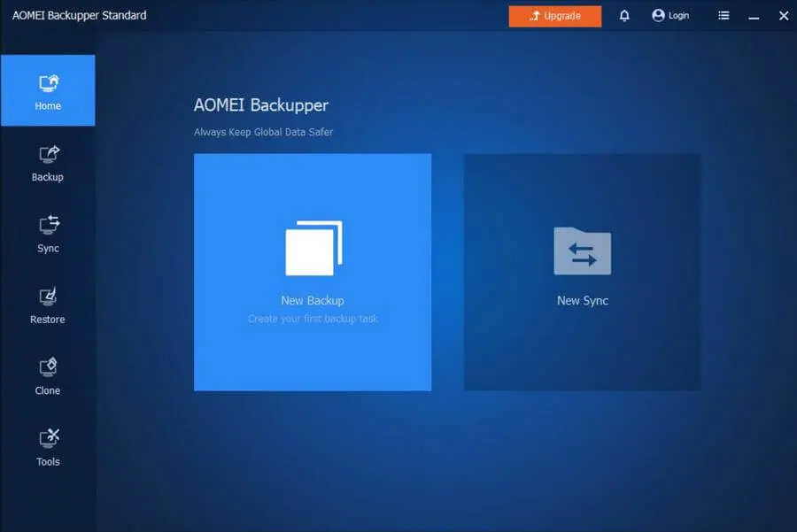This screenshot has width=797, height=532.
Task: Open the Backup section in sidebar
Action: click(x=48, y=163)
